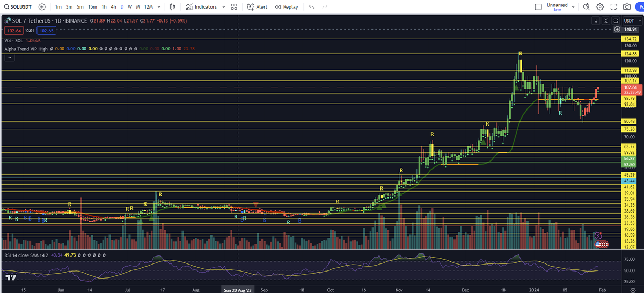Switch to the 1h interval
The height and width of the screenshot is (293, 644).
pyautogui.click(x=104, y=7)
